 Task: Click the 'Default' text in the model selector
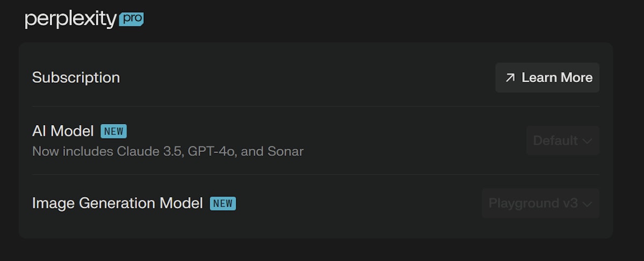(555, 141)
